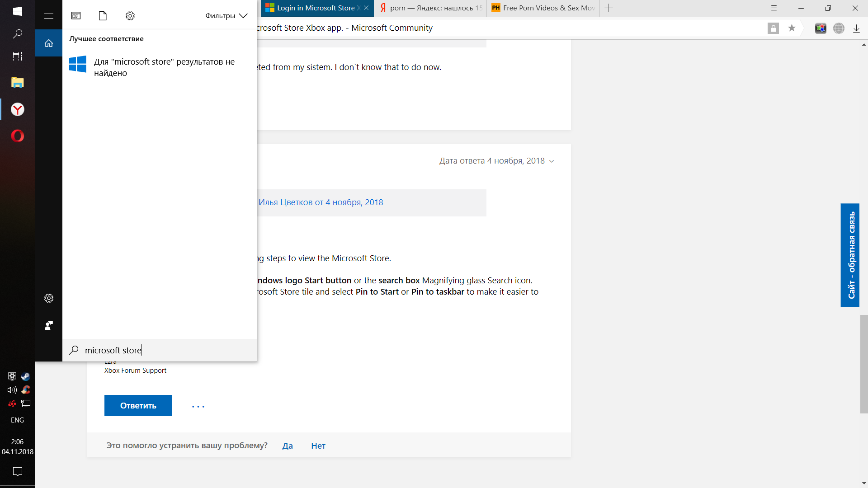Viewport: 868px width, 488px height.
Task: Click the scrollbar up arrow
Action: pyautogui.click(x=864, y=44)
